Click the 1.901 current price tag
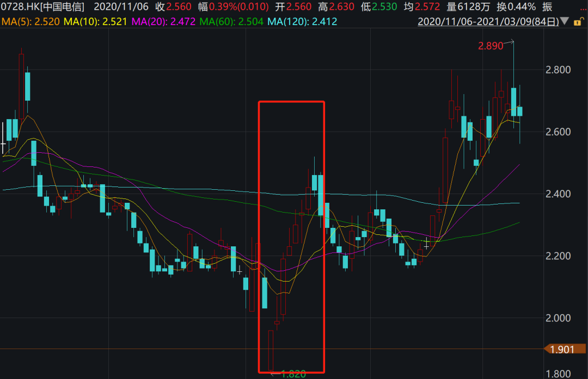588x379 pixels. pos(565,350)
